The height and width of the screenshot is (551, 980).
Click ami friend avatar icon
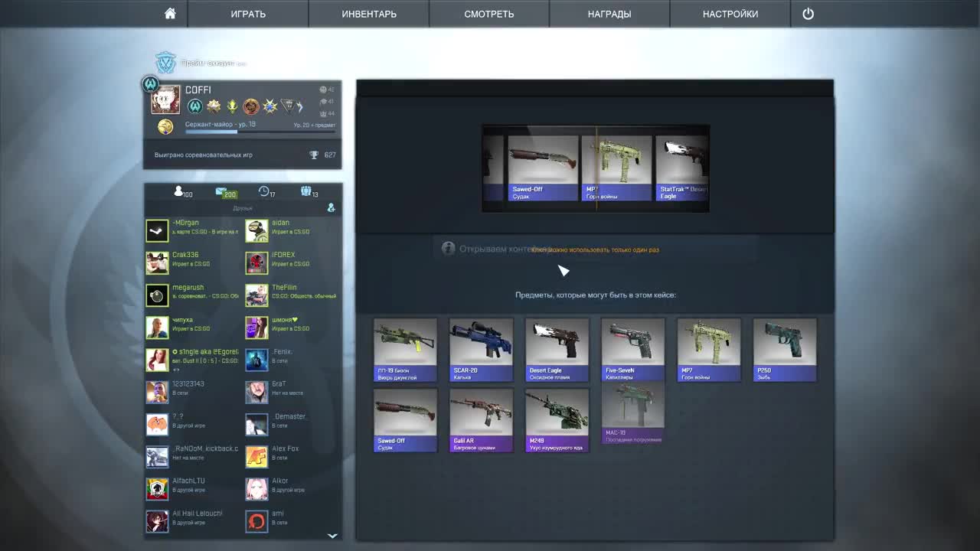tap(256, 521)
